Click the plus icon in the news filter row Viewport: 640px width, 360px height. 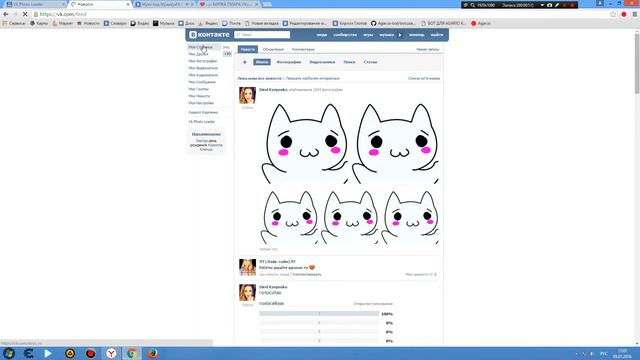(244, 62)
